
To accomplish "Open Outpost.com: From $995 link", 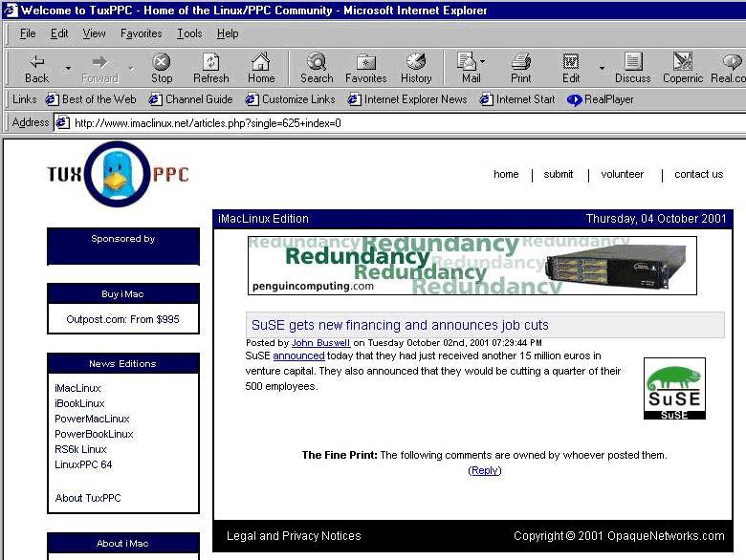I will tap(122, 319).
